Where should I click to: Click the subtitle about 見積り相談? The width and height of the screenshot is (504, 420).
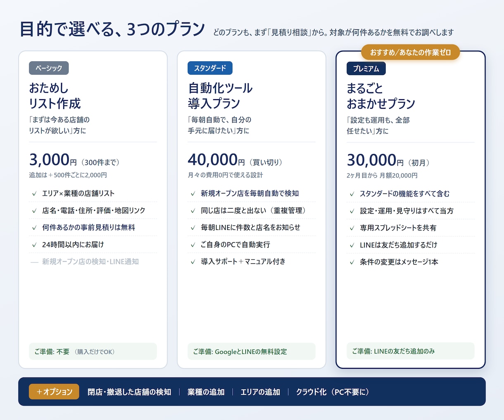click(x=333, y=32)
